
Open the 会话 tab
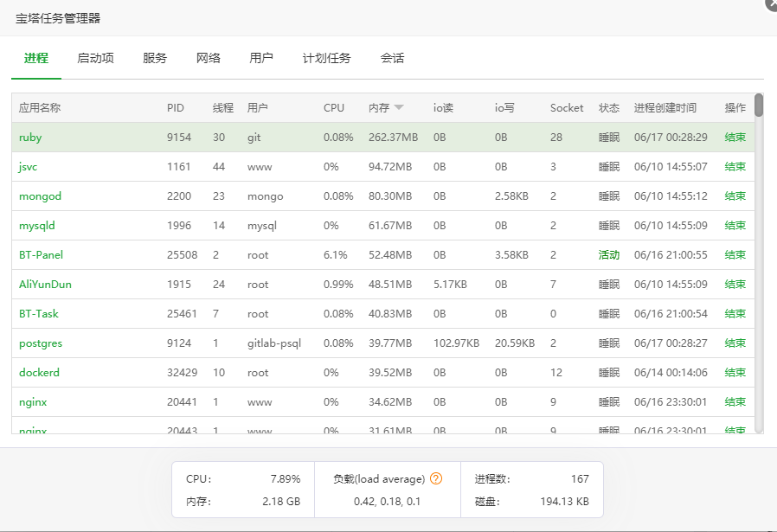click(x=391, y=59)
